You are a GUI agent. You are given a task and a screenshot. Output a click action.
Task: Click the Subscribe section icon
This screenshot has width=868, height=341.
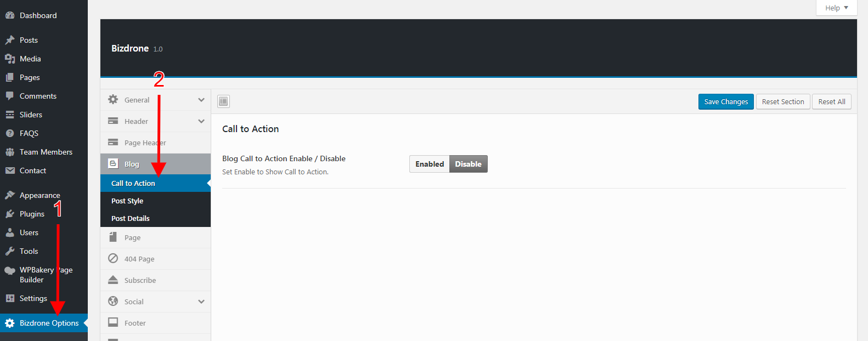(113, 280)
